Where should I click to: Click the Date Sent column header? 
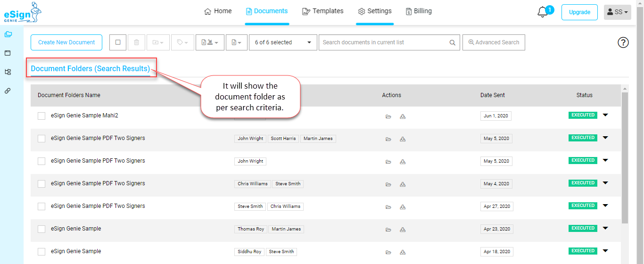pos(493,95)
